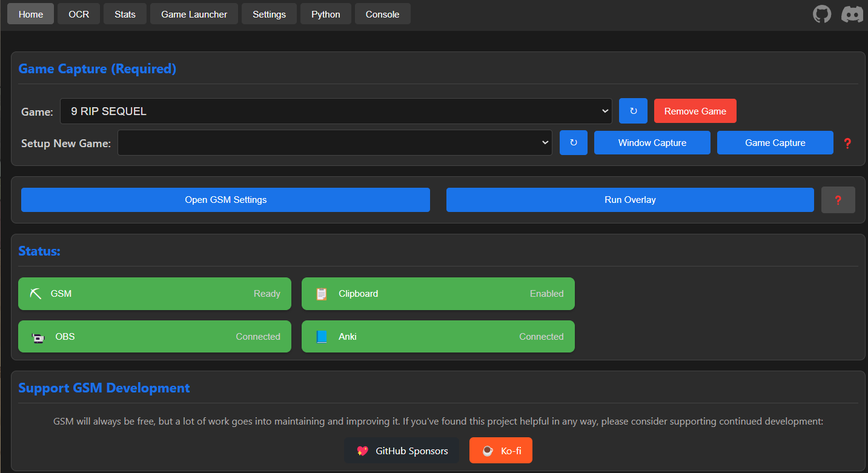Click the Status: heading

point(39,251)
